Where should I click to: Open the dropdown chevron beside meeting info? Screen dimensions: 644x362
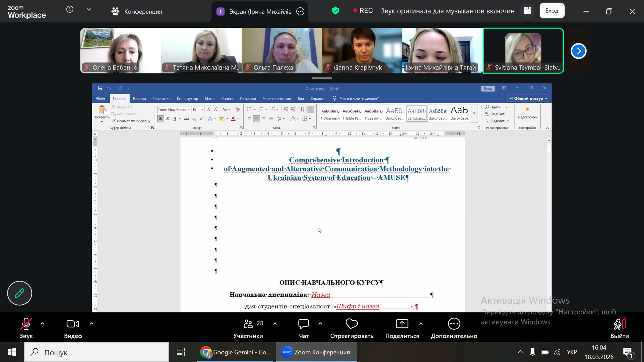(x=89, y=9)
